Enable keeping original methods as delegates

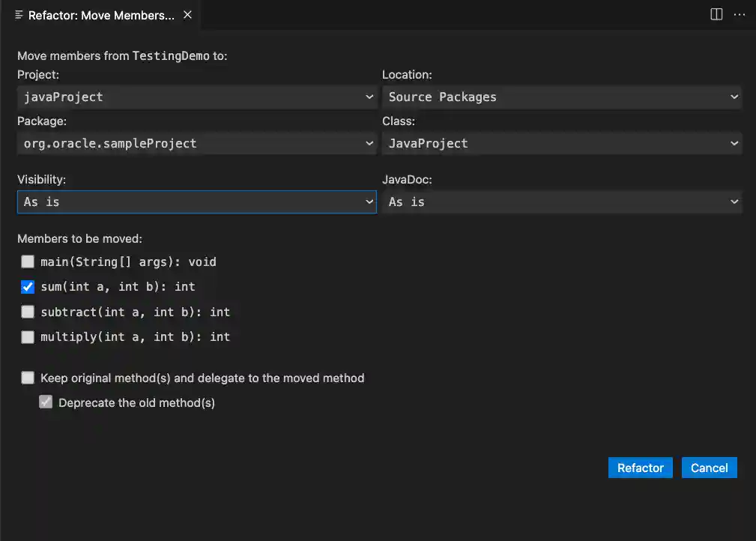click(27, 378)
